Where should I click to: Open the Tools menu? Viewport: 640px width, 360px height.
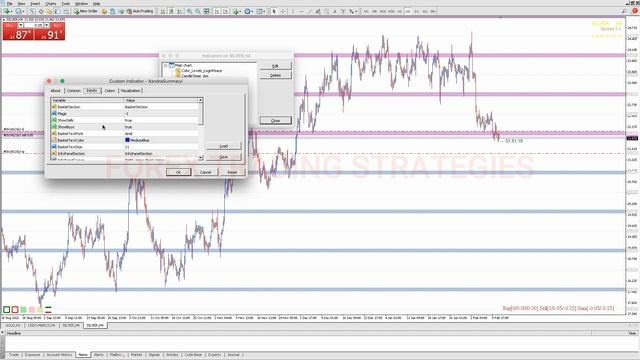click(x=66, y=4)
